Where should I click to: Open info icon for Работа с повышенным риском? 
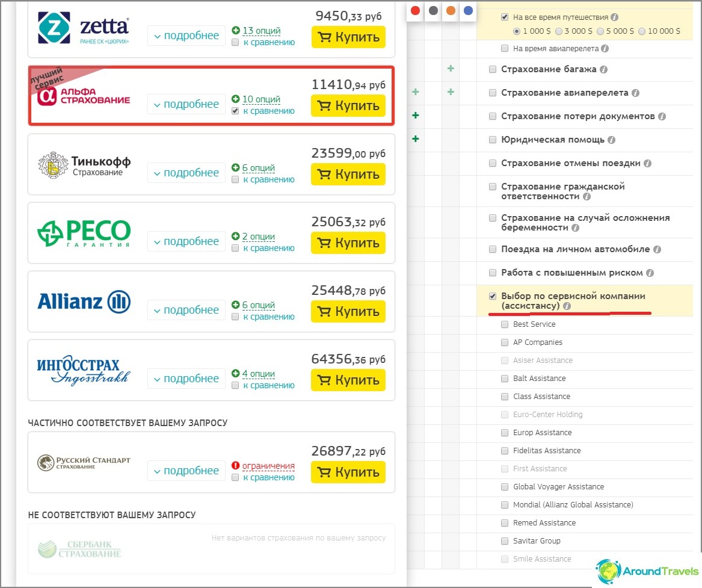point(650,273)
